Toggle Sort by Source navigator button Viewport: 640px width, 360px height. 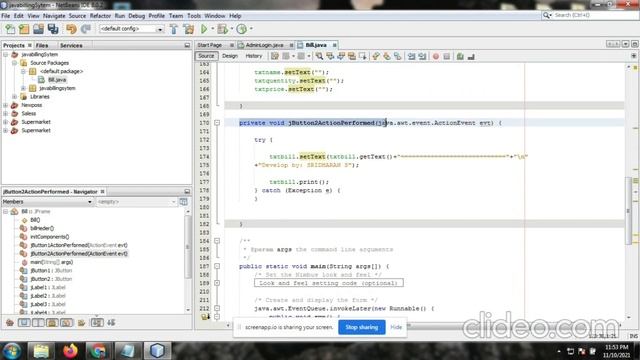point(111,323)
